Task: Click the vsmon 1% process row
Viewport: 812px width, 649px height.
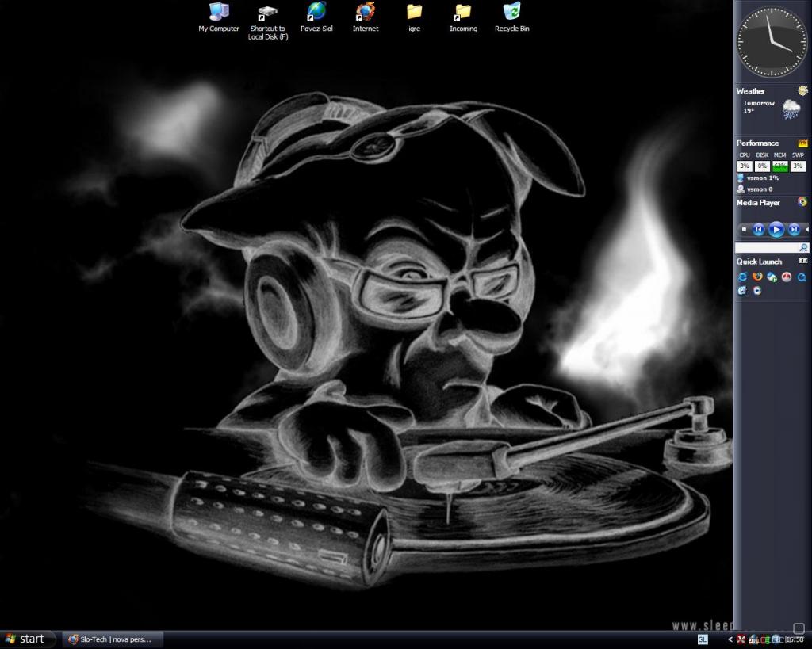Action: coord(759,178)
